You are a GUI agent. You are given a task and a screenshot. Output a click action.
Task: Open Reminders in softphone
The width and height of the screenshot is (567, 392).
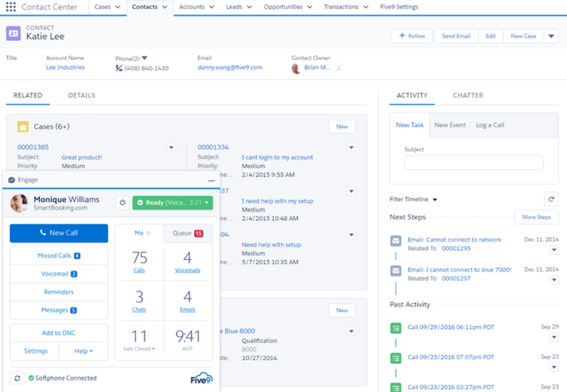pyautogui.click(x=59, y=292)
